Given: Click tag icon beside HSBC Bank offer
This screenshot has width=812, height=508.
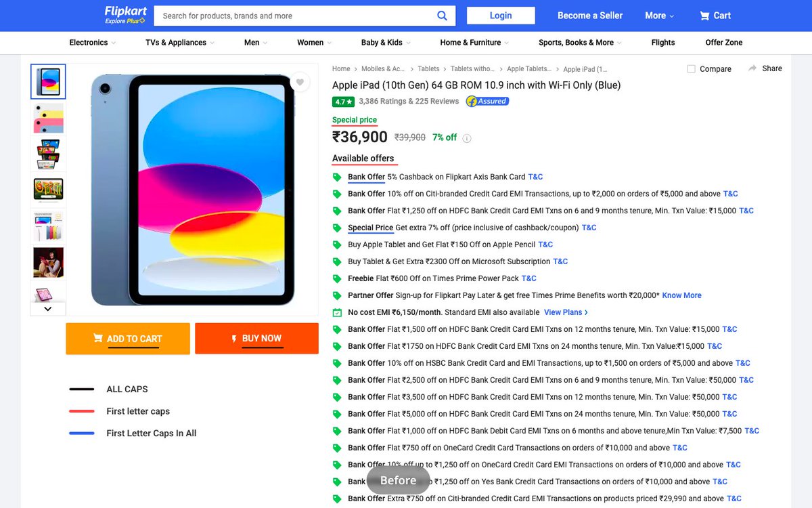Looking at the screenshot, I should click(x=337, y=363).
